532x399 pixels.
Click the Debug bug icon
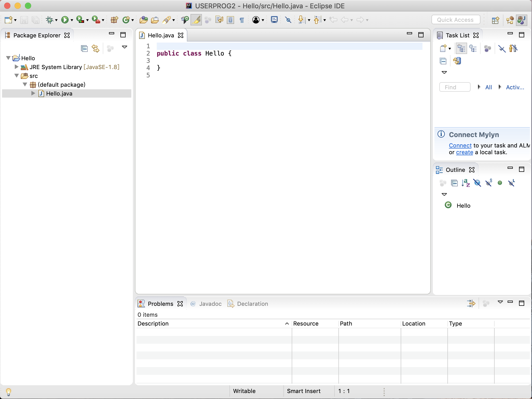(49, 20)
